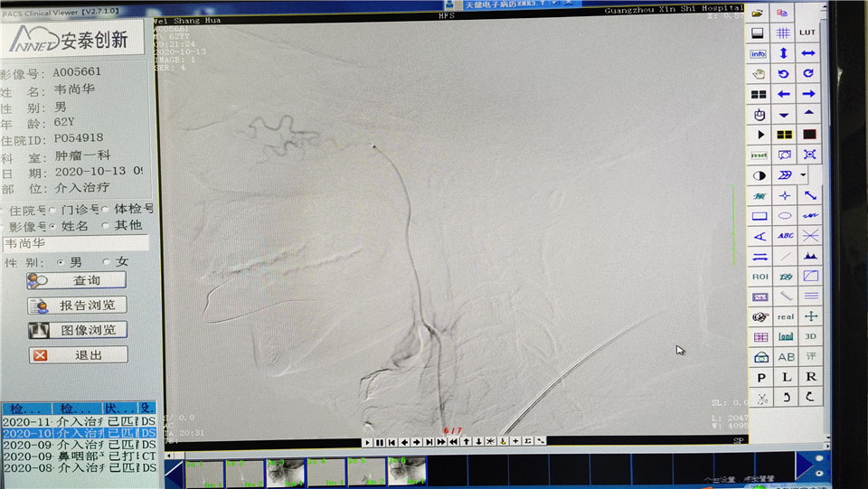The width and height of the screenshot is (868, 489).
Task: Fit image to window
Action: pos(809,155)
